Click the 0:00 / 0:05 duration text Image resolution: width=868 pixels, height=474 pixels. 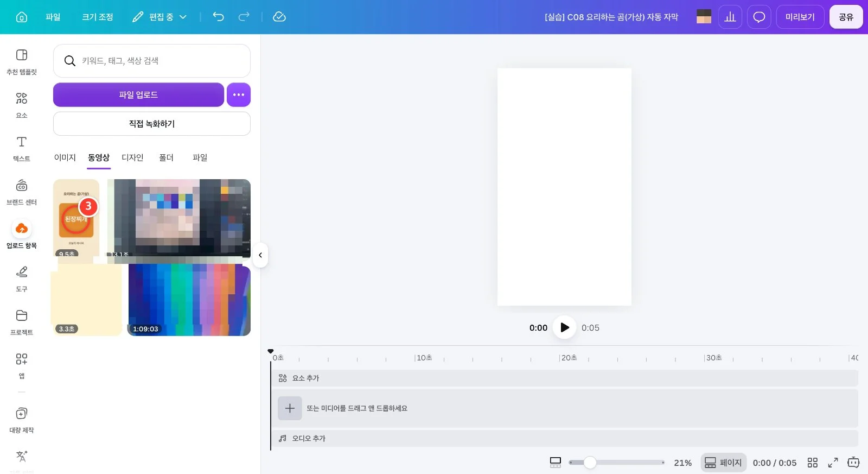[x=775, y=463]
